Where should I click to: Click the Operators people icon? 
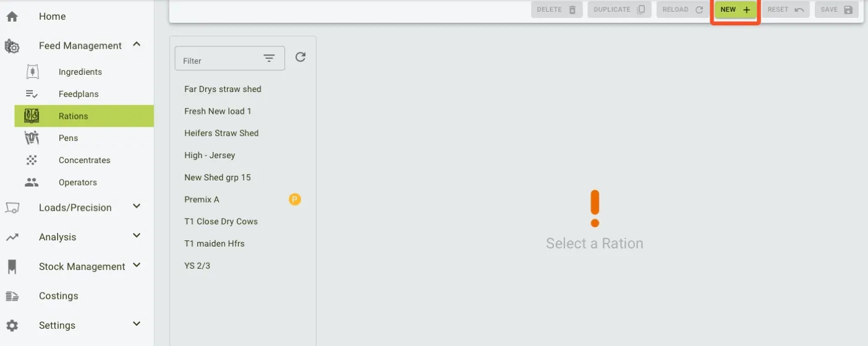coord(32,182)
